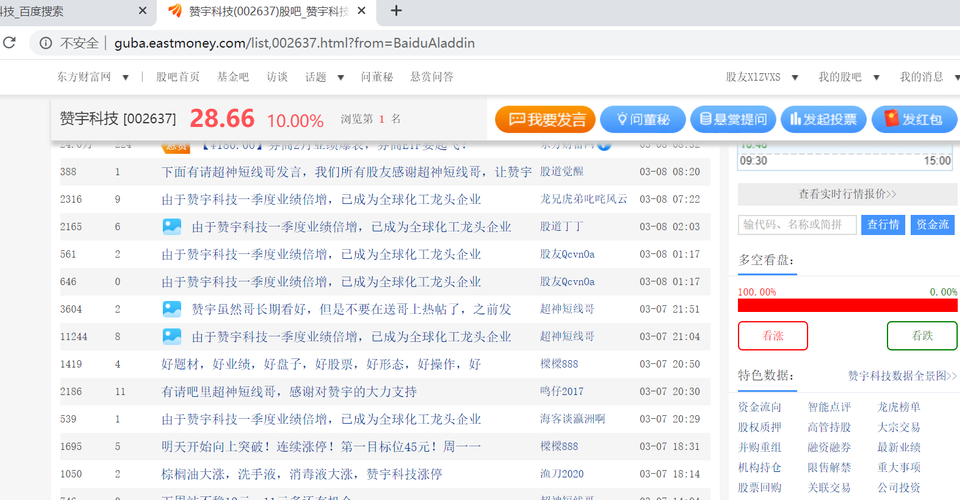960x500 pixels.
Task: Open post 棕榈油大涨，洗手液
Action: (x=302, y=474)
